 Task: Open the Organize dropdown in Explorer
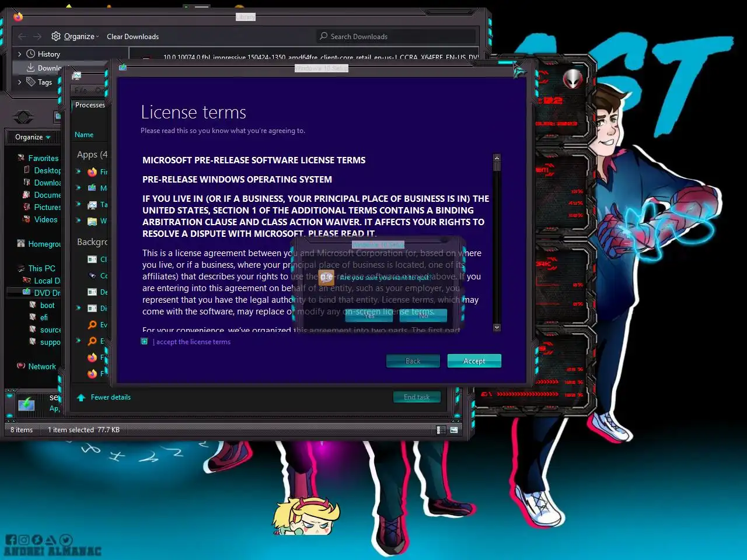[33, 137]
